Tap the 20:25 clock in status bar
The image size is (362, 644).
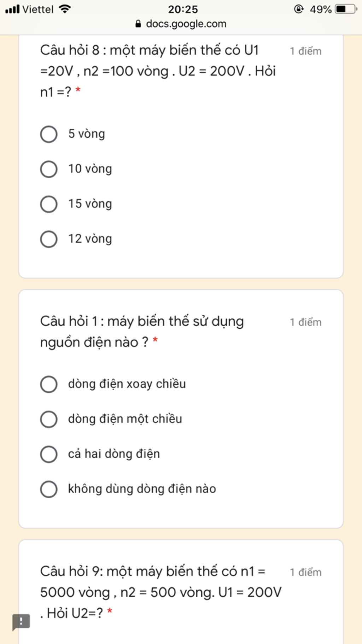coord(183,9)
